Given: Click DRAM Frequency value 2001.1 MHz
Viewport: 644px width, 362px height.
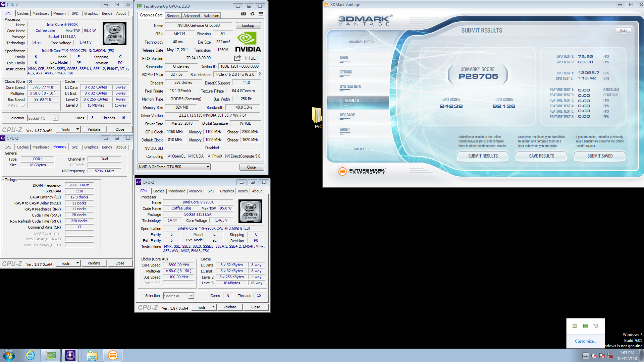Looking at the screenshot, I should click(x=79, y=185).
